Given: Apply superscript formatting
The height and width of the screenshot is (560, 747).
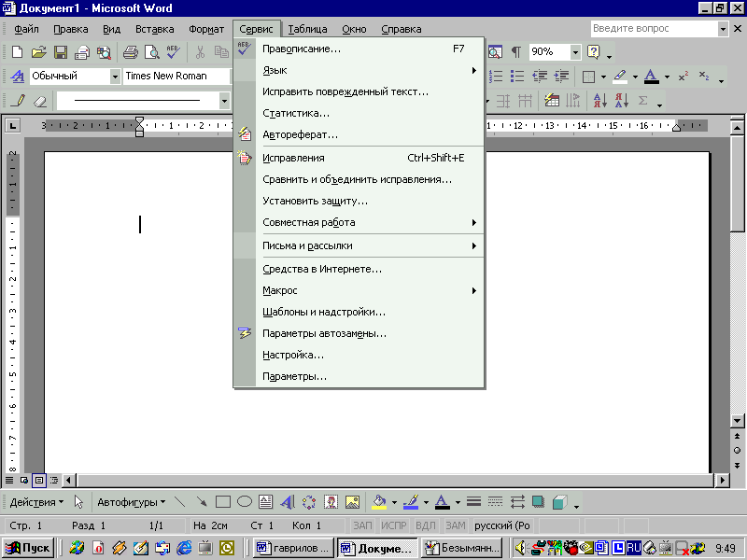Looking at the screenshot, I should tap(684, 77).
